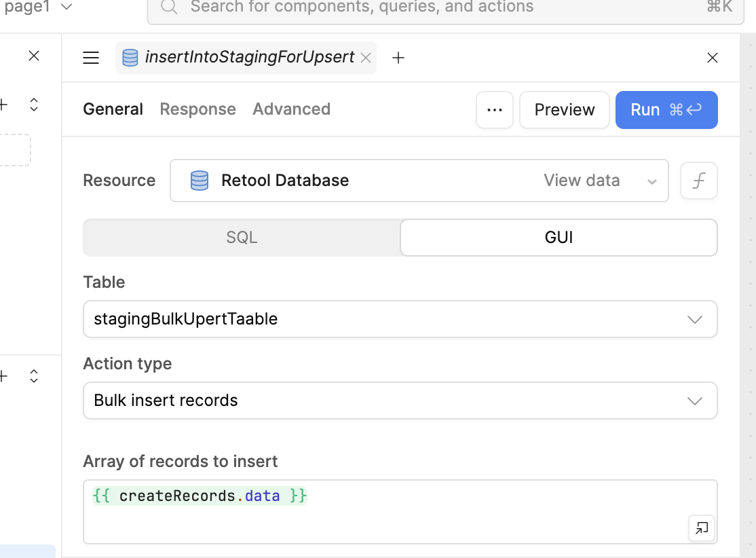Add a new query with plus icon
This screenshot has width=756, height=558.
[x=398, y=58]
